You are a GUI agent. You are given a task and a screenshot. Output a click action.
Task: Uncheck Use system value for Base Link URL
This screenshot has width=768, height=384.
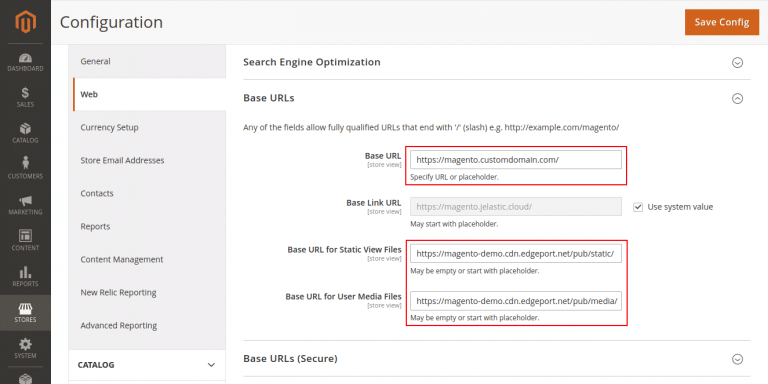pyautogui.click(x=638, y=207)
